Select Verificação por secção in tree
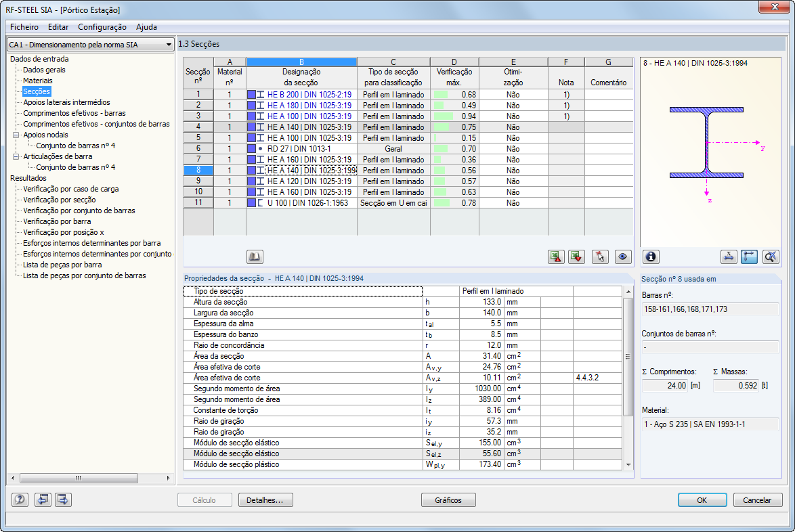795x532 pixels. 60,200
